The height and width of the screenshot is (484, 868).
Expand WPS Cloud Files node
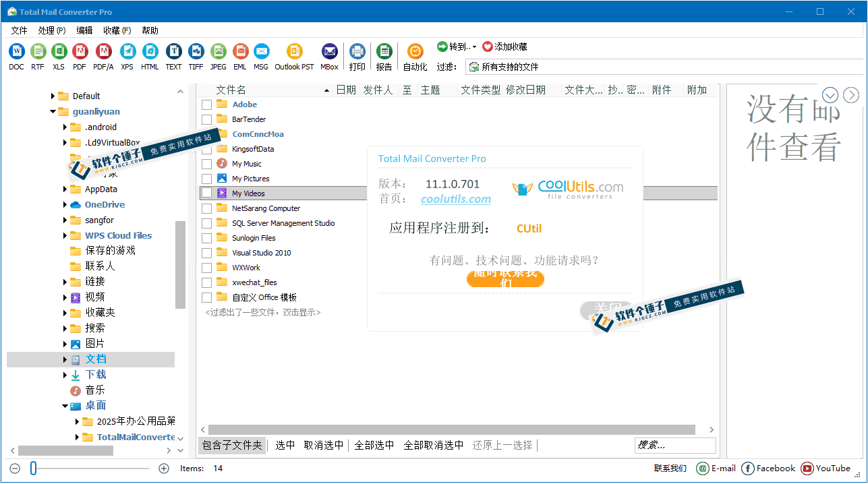coord(65,236)
